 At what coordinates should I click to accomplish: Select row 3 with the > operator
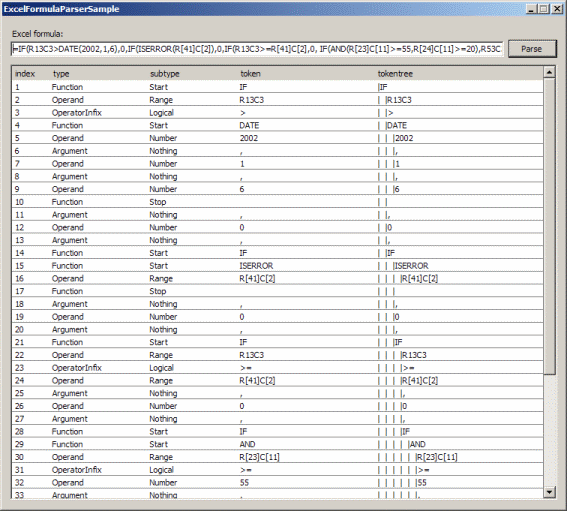[x=277, y=113]
